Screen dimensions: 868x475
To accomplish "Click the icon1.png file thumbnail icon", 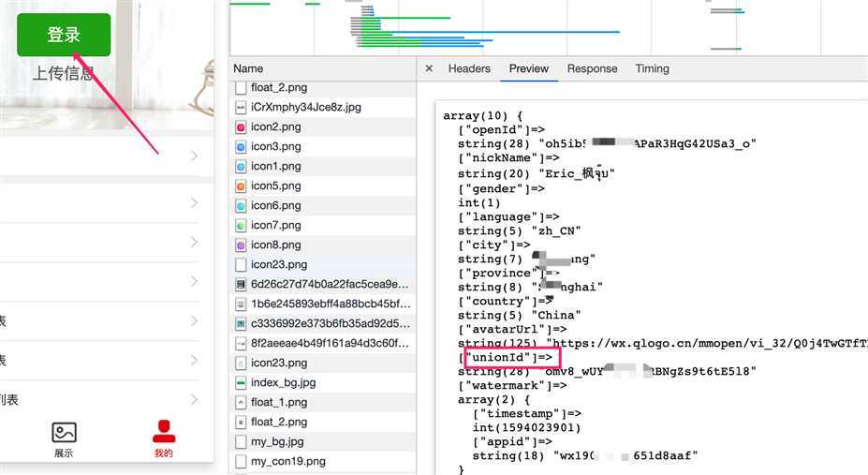I will [241, 167].
